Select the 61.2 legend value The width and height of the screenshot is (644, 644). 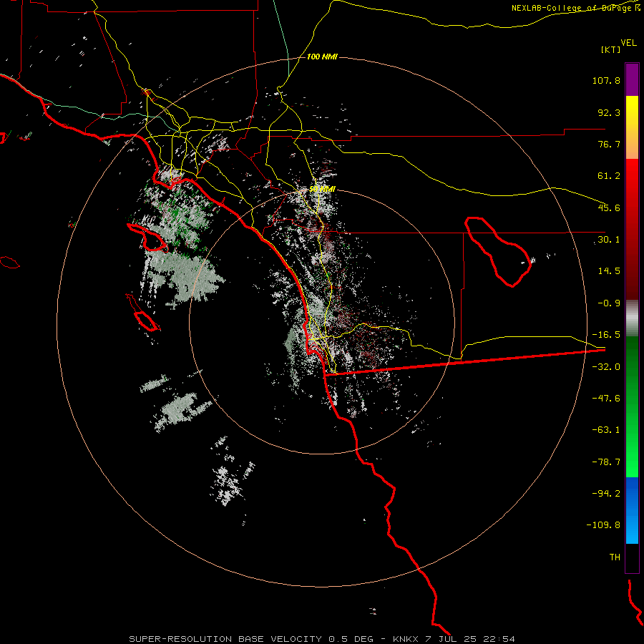click(609, 176)
